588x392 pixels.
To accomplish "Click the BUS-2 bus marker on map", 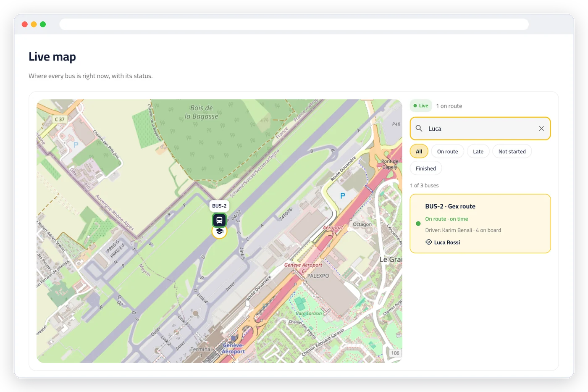I will [x=219, y=220].
